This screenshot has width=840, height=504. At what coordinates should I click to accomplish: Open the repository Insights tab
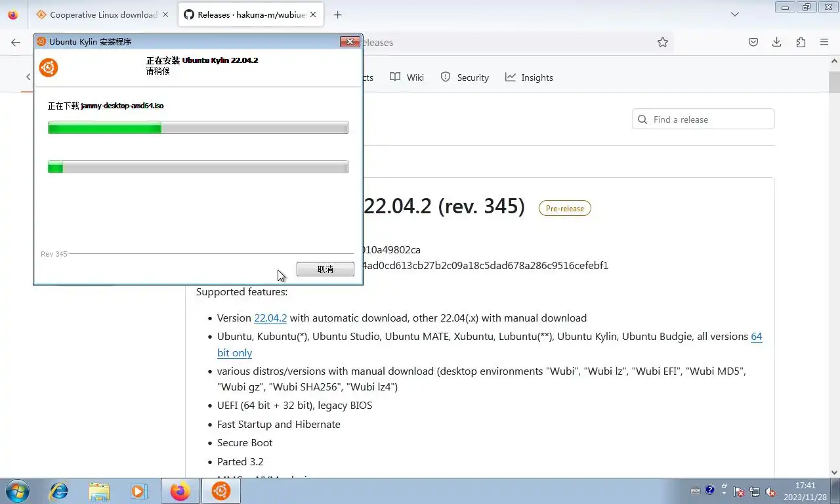coord(529,77)
